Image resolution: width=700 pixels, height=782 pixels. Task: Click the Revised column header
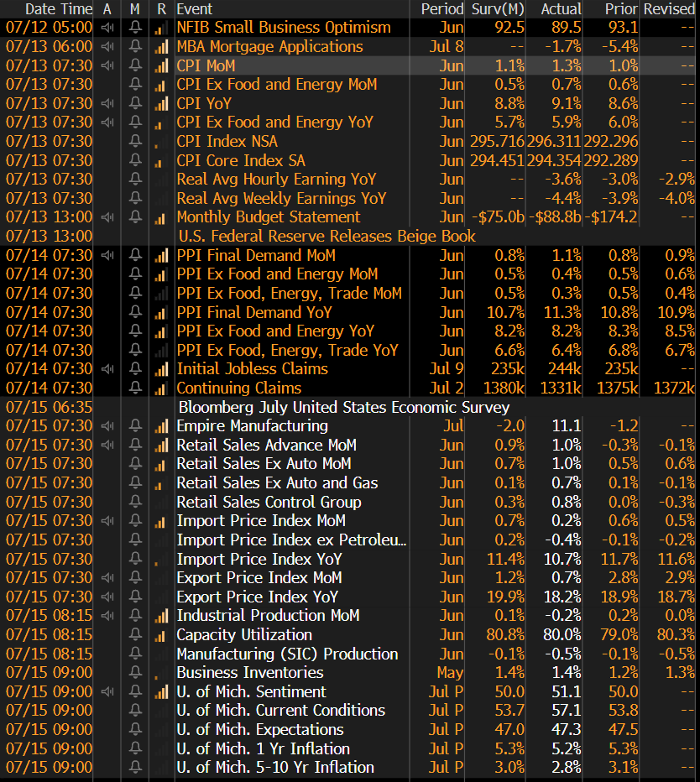669,8
